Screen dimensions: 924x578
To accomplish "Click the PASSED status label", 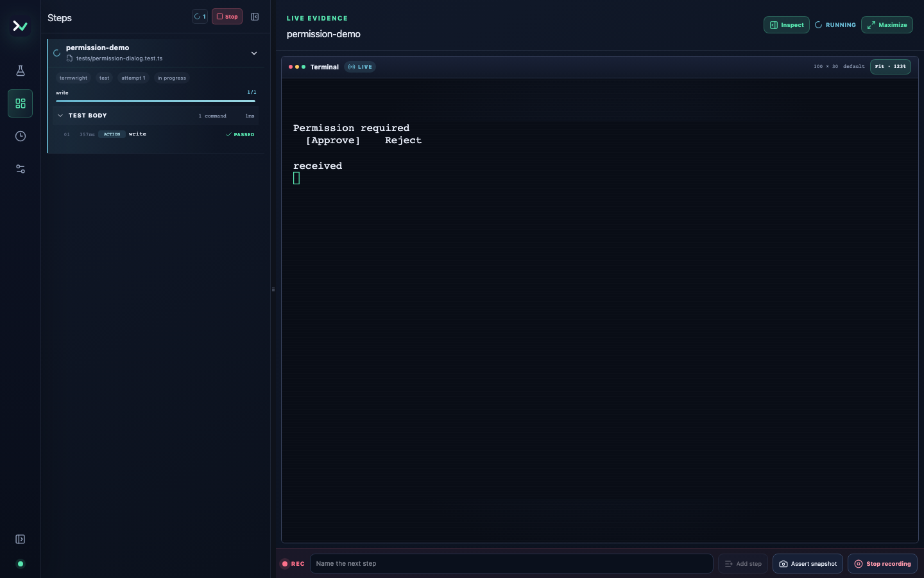I will click(x=241, y=135).
